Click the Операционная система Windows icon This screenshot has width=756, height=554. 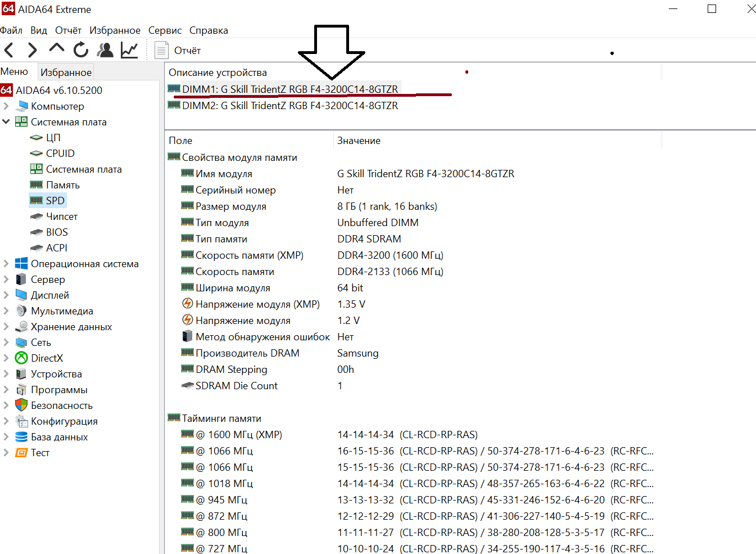click(x=21, y=263)
